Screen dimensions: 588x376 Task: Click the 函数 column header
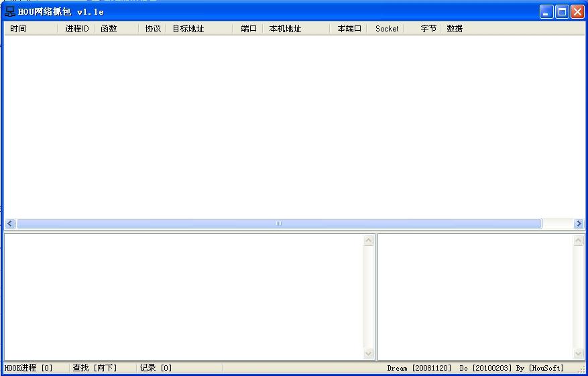pyautogui.click(x=116, y=29)
